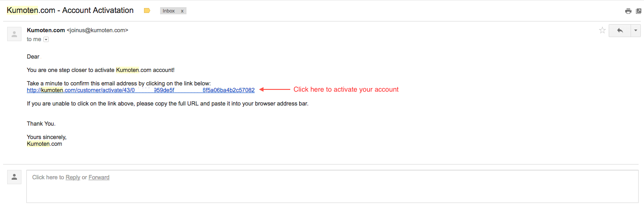This screenshot has height=207, width=644.
Task: Click the Kumoten.com signature at the bottom
Action: (44, 144)
